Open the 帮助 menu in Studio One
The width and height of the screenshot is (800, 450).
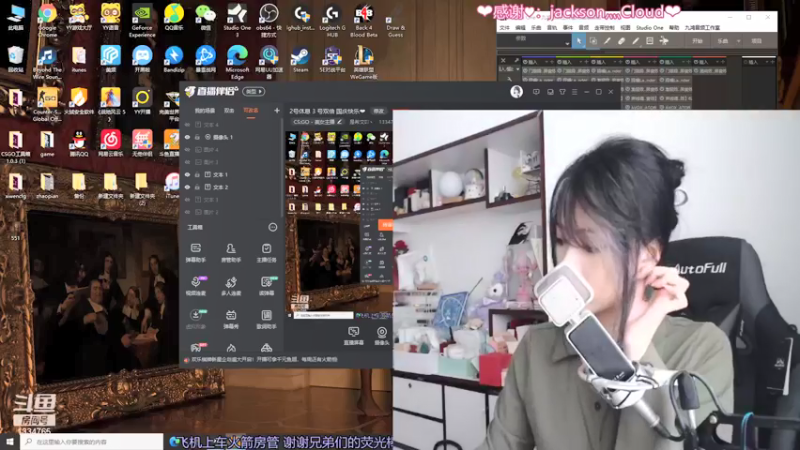[674, 28]
